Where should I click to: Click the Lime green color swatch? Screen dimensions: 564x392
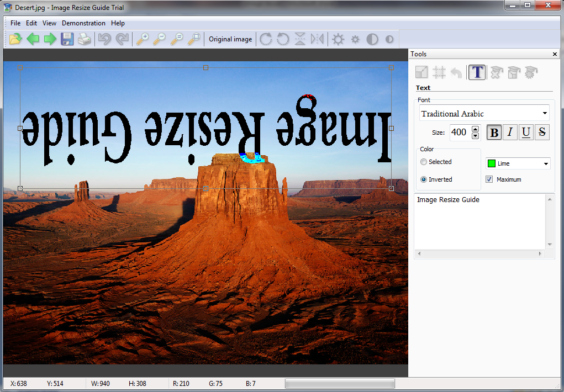491,164
